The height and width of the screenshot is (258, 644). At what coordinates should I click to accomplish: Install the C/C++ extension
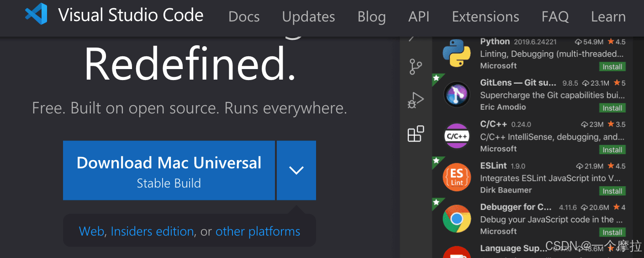612,150
